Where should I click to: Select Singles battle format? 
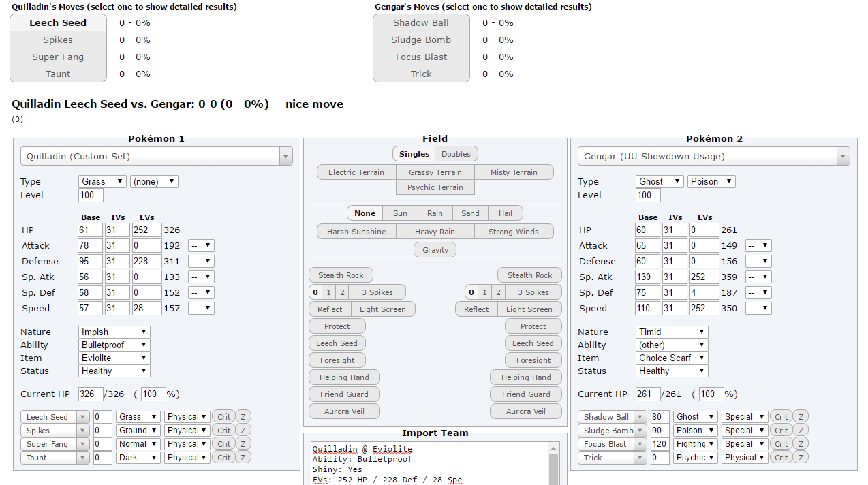pyautogui.click(x=414, y=154)
